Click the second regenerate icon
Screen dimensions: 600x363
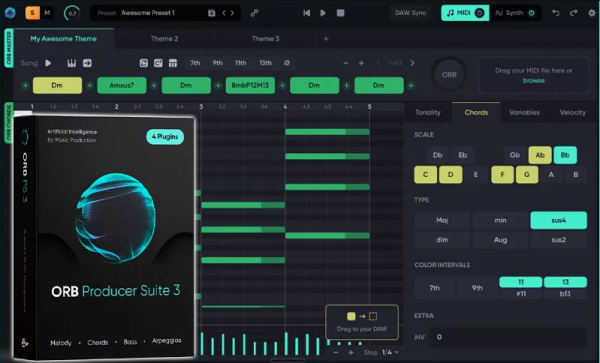(158, 63)
